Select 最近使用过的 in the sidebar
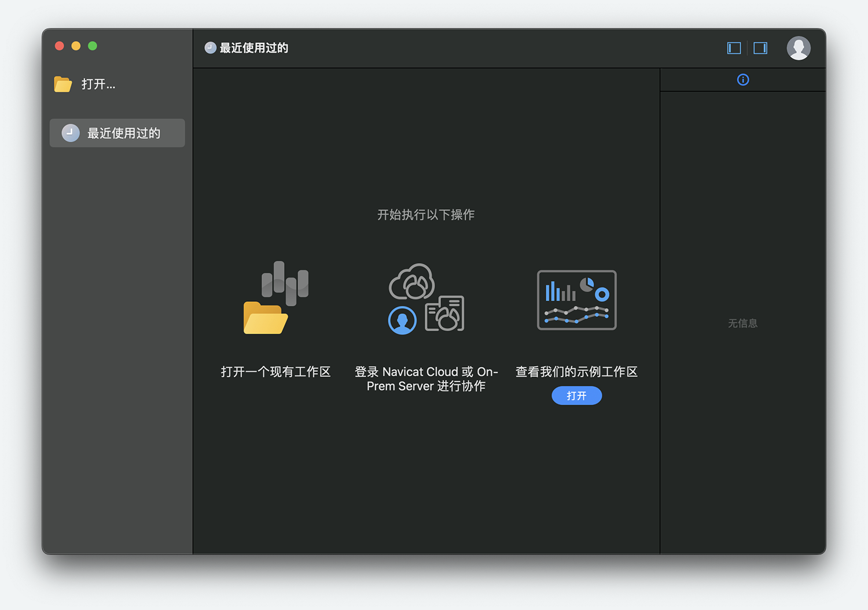The image size is (868, 610). [117, 133]
